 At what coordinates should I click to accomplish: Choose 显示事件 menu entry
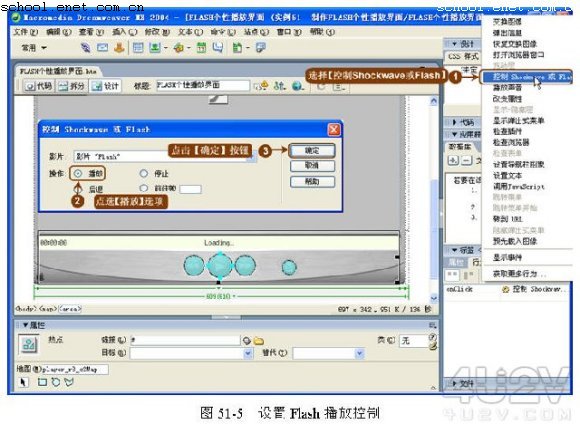tap(507, 258)
